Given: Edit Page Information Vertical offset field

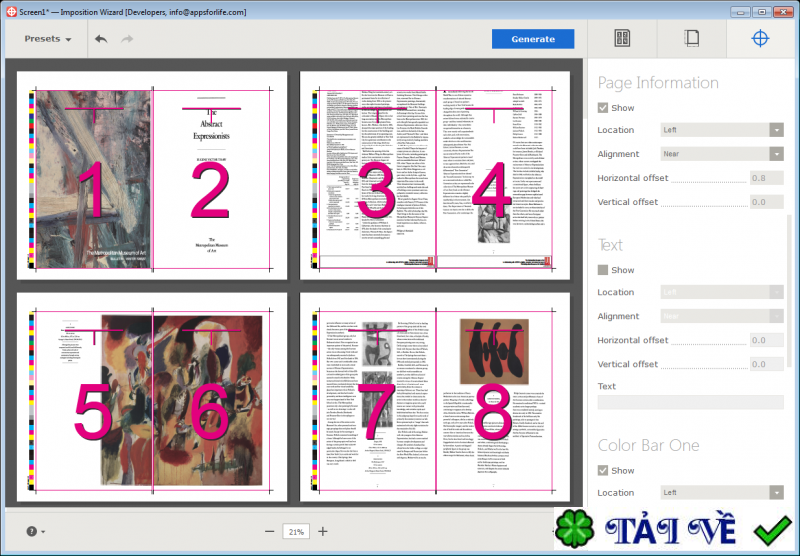Looking at the screenshot, I should click(766, 202).
